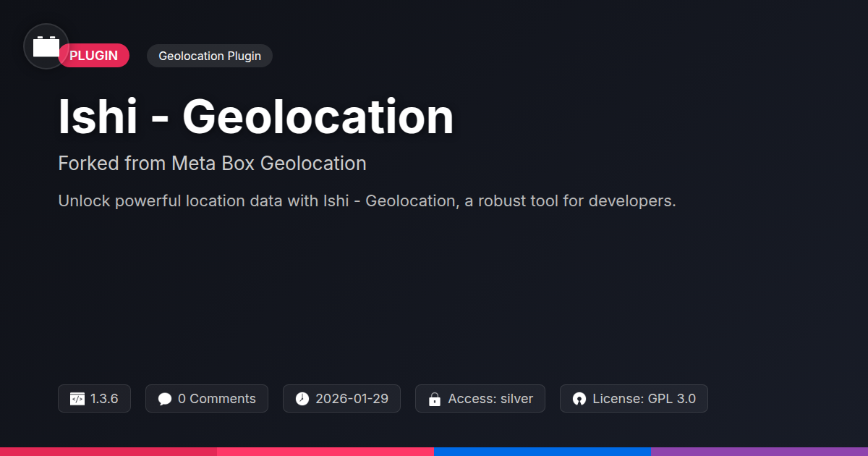Click the pink color strip at bottom
This screenshot has width=868, height=456.
pyautogui.click(x=325, y=452)
